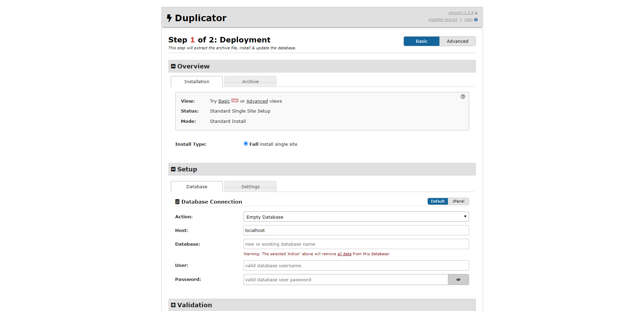The height and width of the screenshot is (311, 644).
Task: Select cPanel database connection mode
Action: point(458,201)
